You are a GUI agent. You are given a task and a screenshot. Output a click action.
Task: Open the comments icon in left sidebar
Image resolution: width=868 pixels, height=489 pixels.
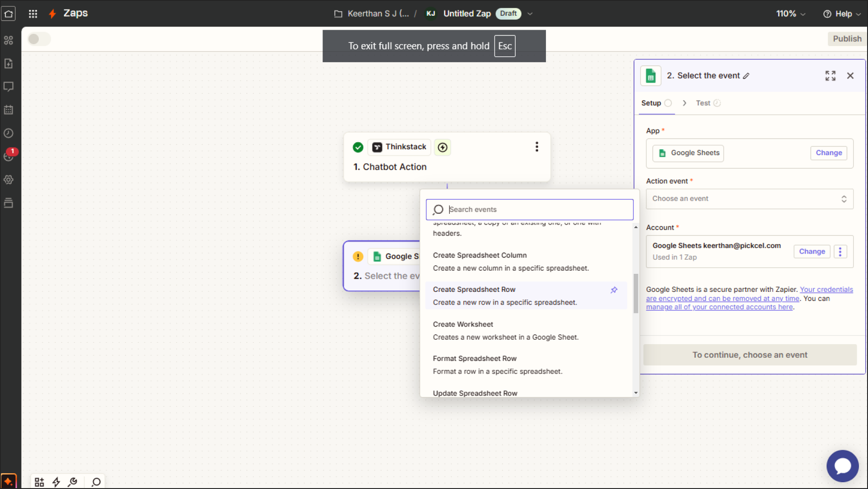pyautogui.click(x=9, y=87)
